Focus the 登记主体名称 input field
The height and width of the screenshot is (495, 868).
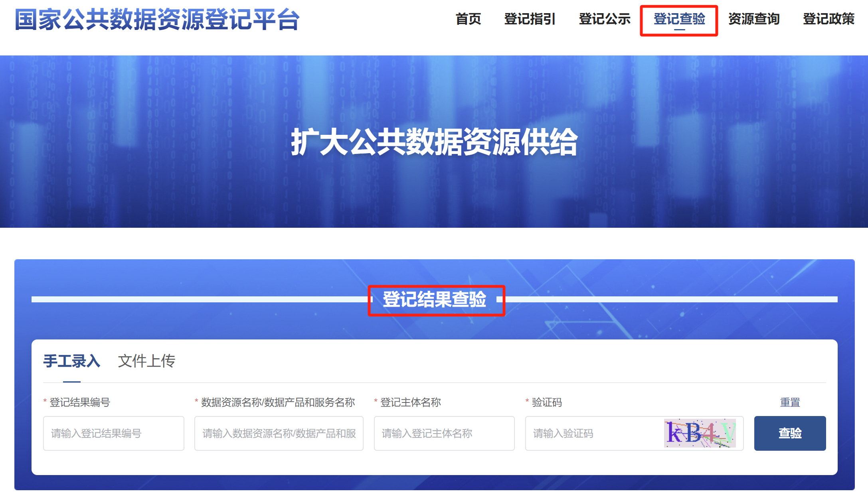(444, 433)
